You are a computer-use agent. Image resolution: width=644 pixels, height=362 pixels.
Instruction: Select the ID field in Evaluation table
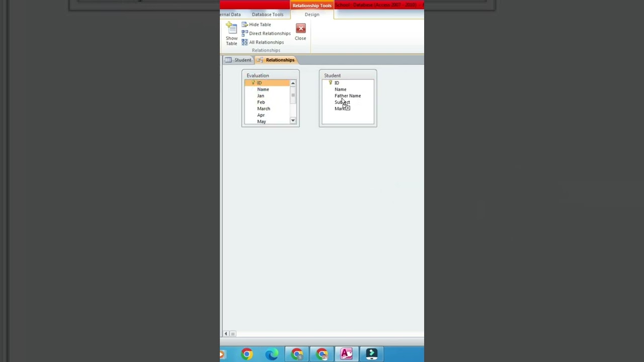(x=267, y=83)
